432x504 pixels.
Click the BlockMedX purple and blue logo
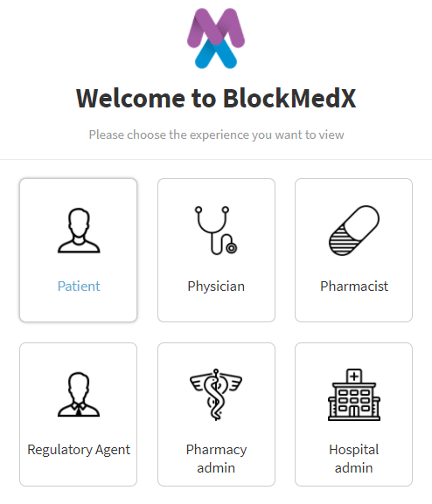coord(216,38)
